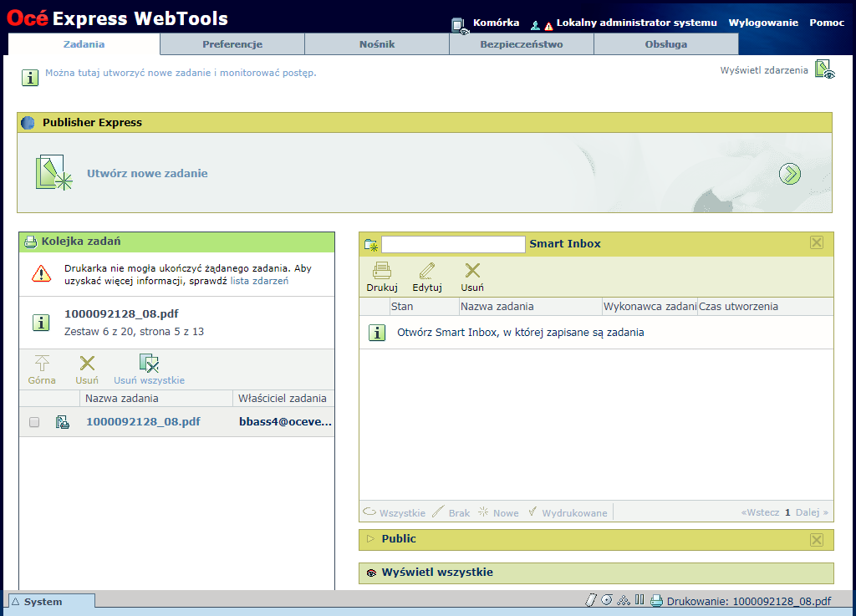Close the Public inbox panel

[x=817, y=540]
